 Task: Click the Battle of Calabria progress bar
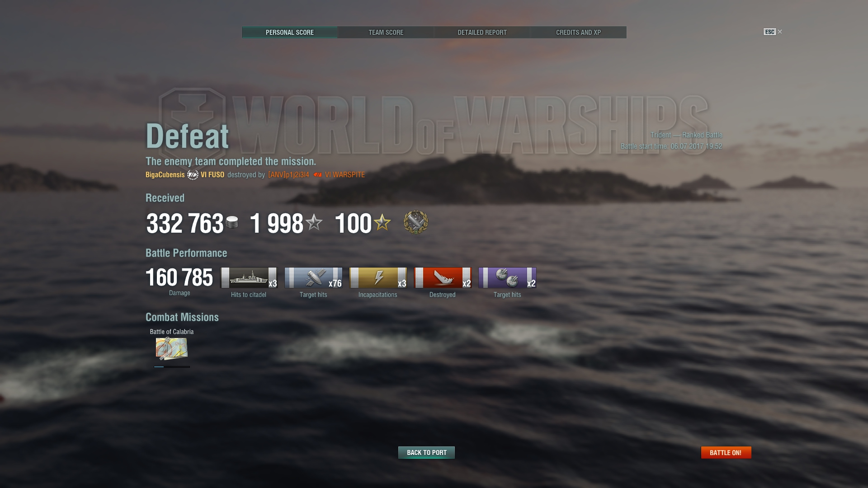[x=172, y=366]
